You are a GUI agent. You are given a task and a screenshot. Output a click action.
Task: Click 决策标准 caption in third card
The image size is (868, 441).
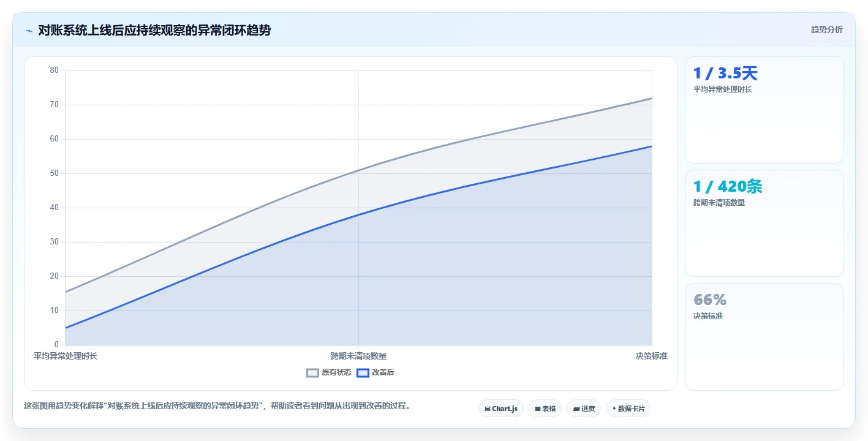(708, 316)
